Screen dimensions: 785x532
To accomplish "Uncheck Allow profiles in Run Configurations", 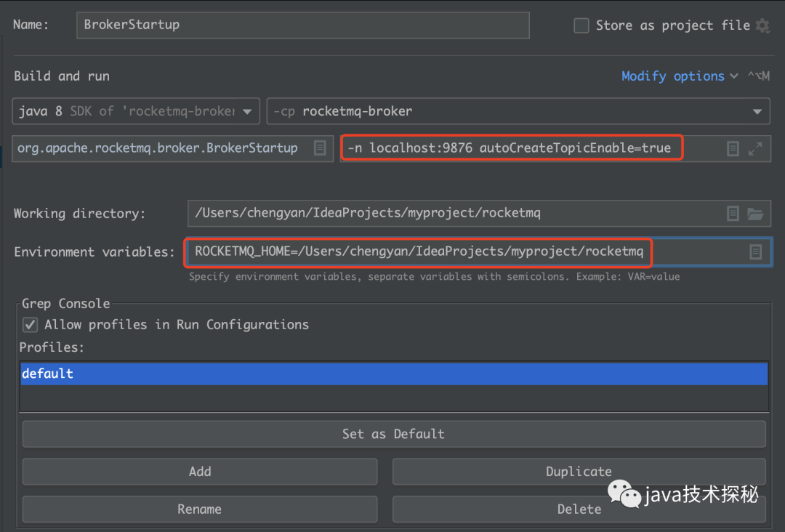I will pyautogui.click(x=30, y=325).
